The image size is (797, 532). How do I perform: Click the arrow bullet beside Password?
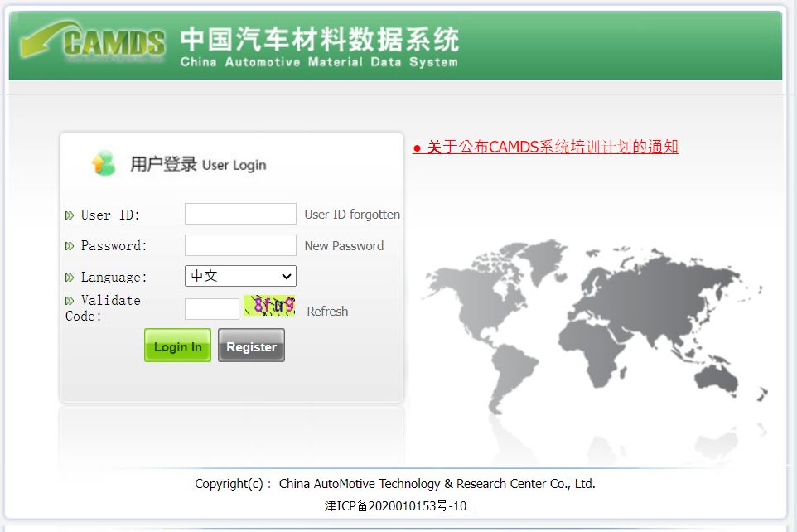tap(70, 247)
